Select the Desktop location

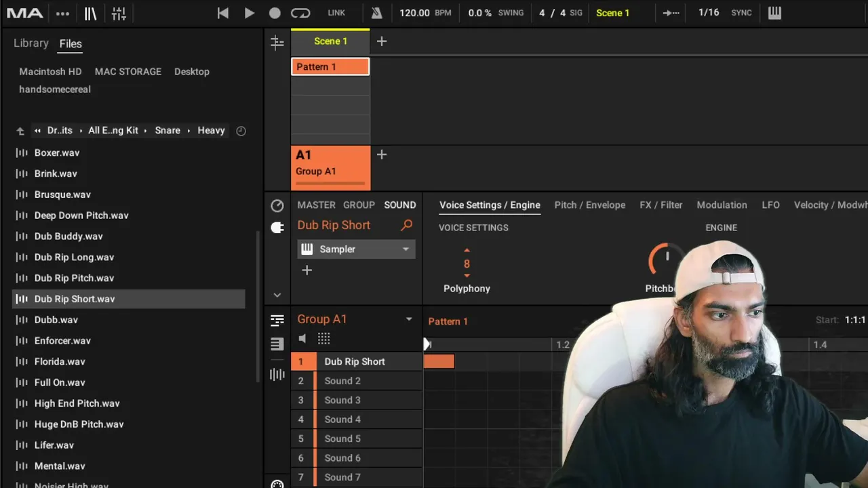click(192, 71)
